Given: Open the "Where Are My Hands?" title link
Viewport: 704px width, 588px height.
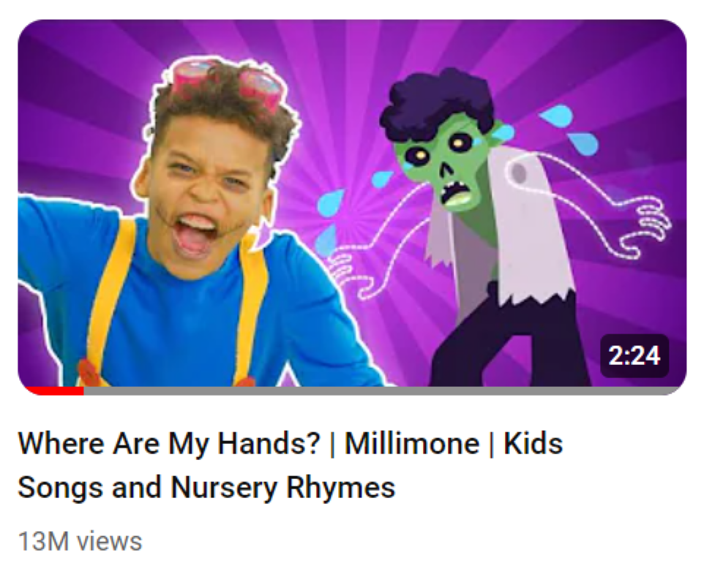Looking at the screenshot, I should (x=169, y=443).
